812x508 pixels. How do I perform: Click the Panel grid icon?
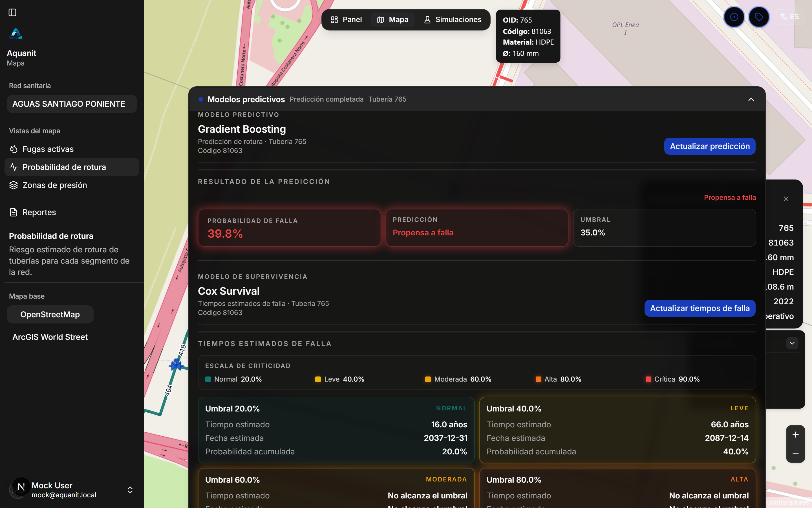click(x=334, y=20)
